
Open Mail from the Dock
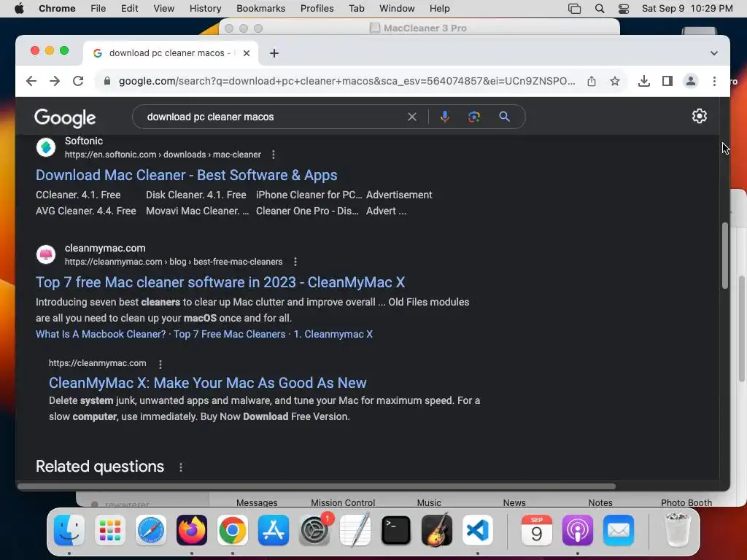click(x=619, y=530)
